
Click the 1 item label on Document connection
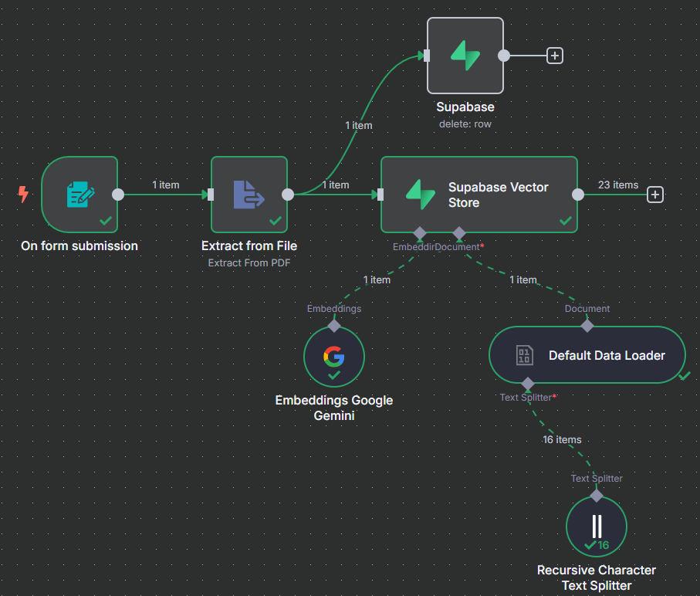(x=523, y=280)
